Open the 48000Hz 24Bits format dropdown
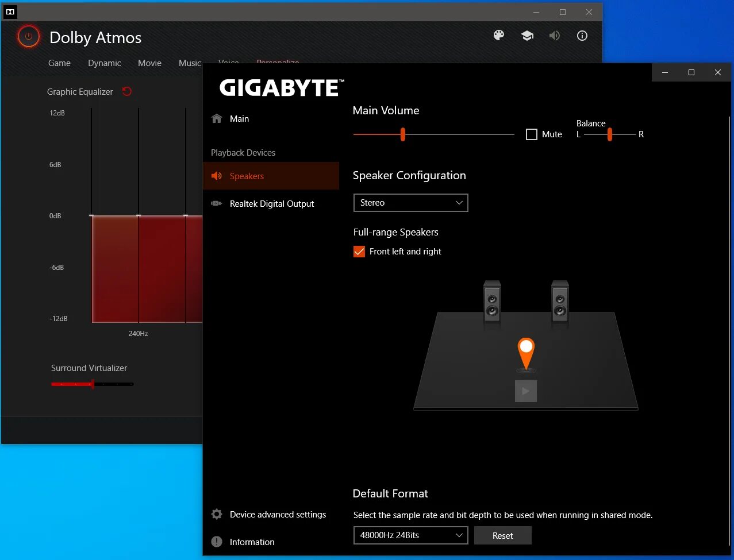 (410, 535)
